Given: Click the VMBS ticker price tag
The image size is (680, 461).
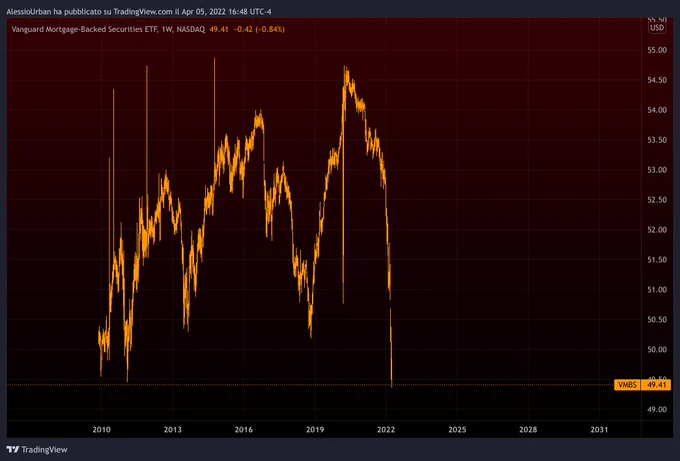Looking at the screenshot, I should (628, 385).
